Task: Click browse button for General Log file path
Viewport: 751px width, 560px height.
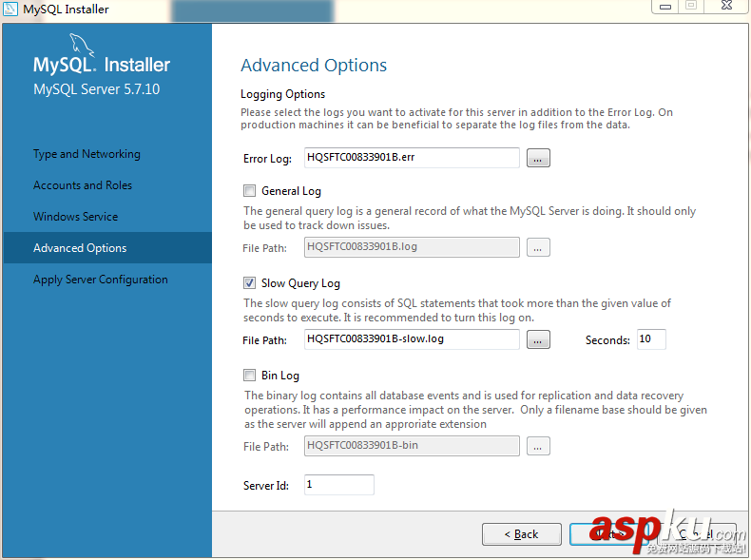Action: (538, 247)
